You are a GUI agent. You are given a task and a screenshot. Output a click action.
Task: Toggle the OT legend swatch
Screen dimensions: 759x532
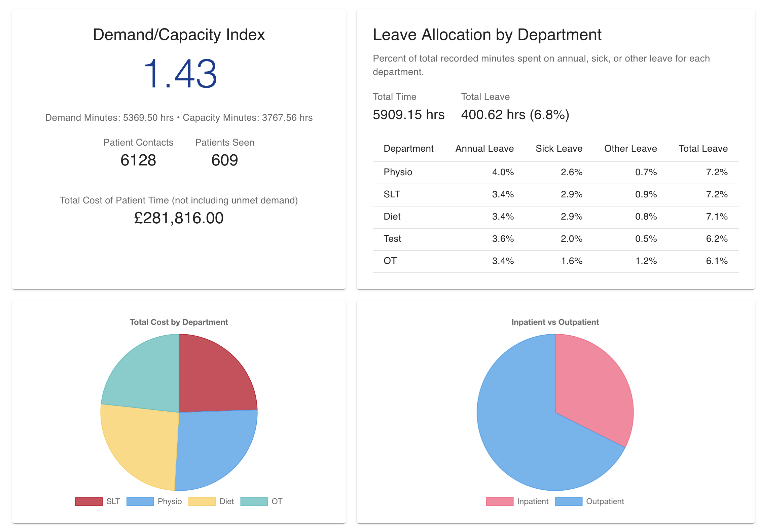[x=254, y=501]
